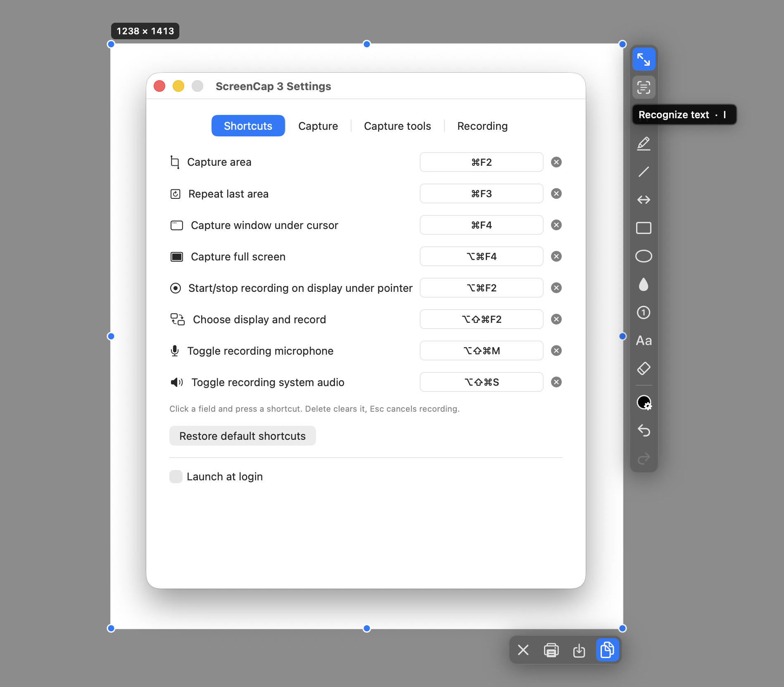Clear the Repeat last area shortcut

(556, 193)
